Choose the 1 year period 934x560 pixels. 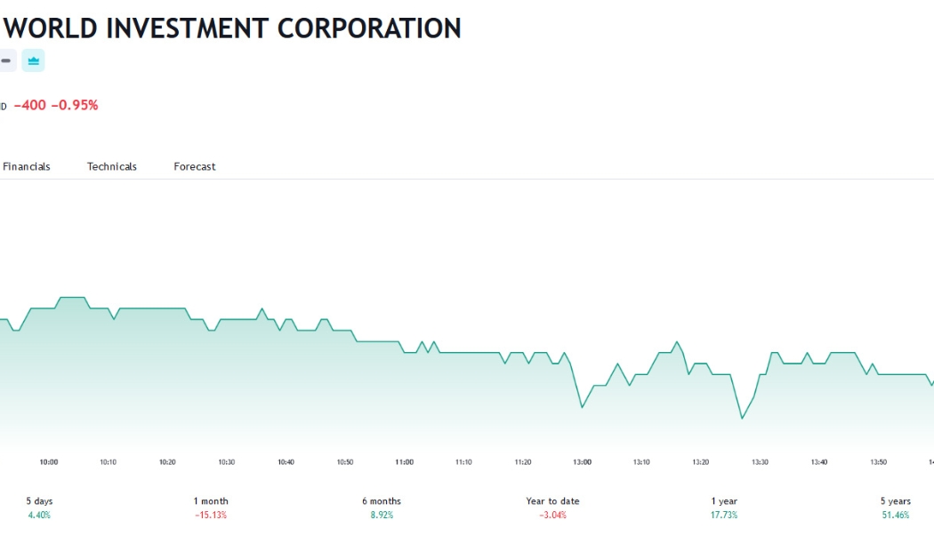point(724,508)
